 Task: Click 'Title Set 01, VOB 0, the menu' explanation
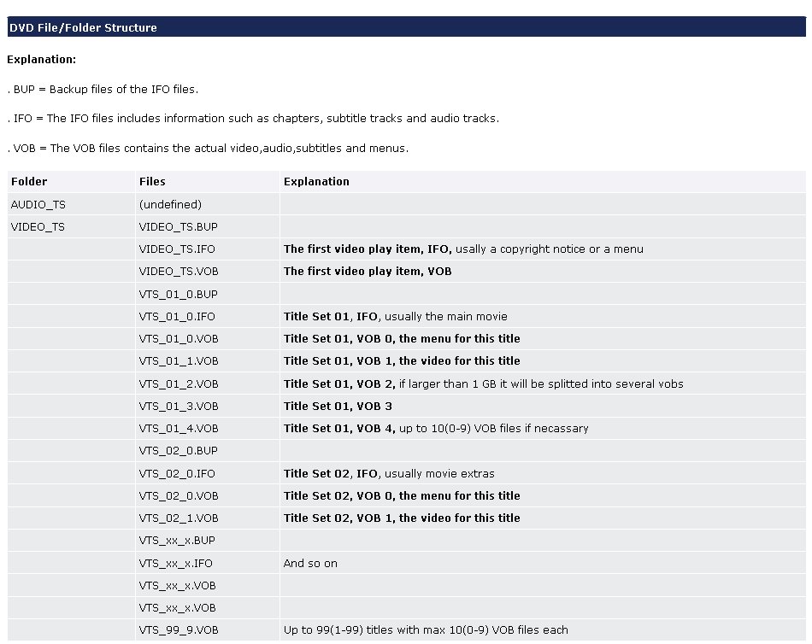pyautogui.click(x=402, y=338)
